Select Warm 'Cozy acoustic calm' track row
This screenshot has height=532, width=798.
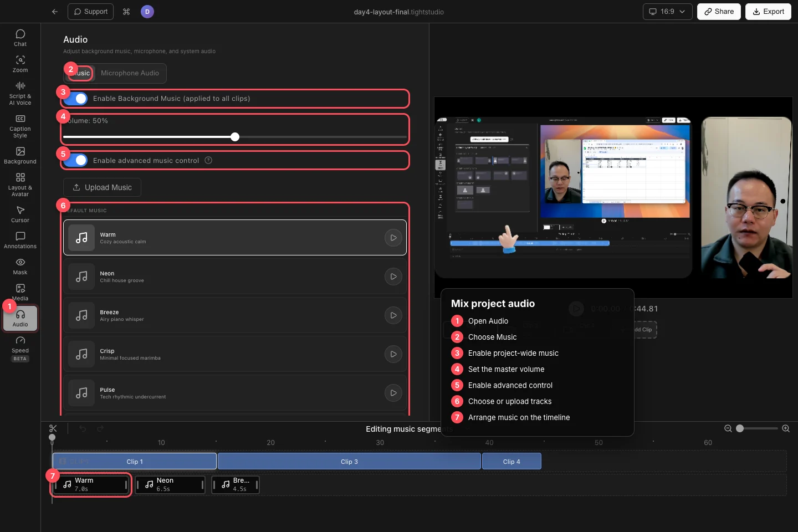pos(235,238)
